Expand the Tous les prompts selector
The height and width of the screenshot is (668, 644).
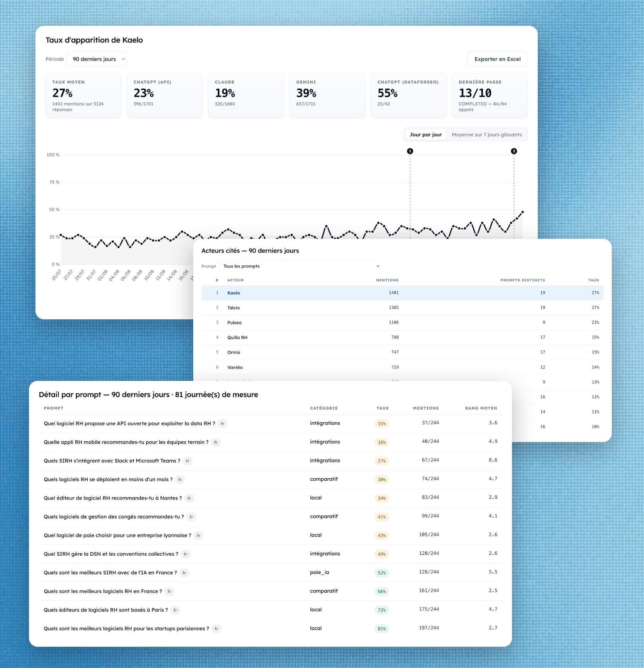click(300, 266)
